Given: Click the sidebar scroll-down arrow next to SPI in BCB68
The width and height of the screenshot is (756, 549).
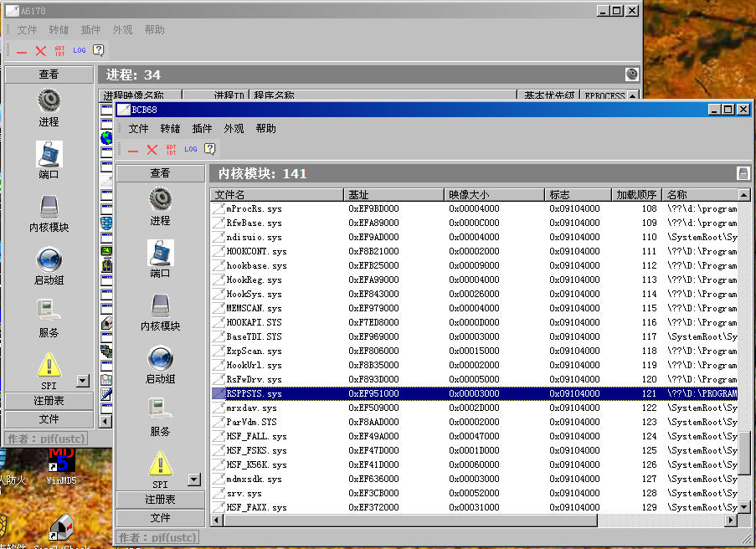Looking at the screenshot, I should [194, 480].
